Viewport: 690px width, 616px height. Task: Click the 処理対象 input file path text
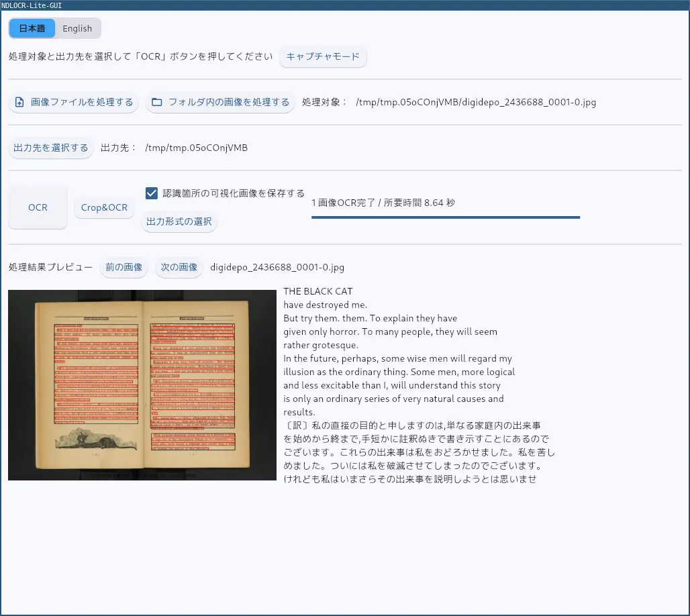coord(476,103)
